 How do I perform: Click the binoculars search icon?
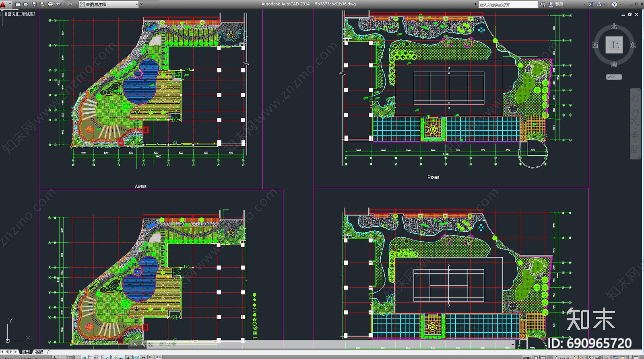(x=543, y=4)
